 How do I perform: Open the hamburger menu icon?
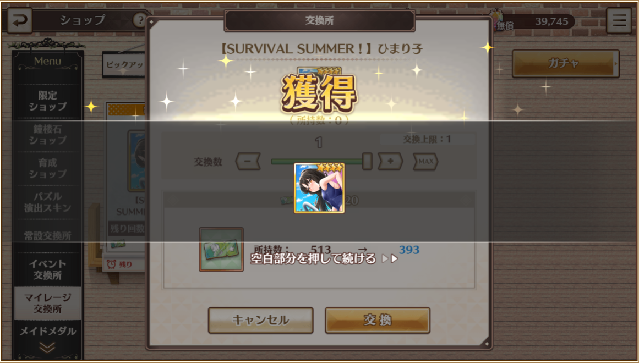click(x=619, y=21)
